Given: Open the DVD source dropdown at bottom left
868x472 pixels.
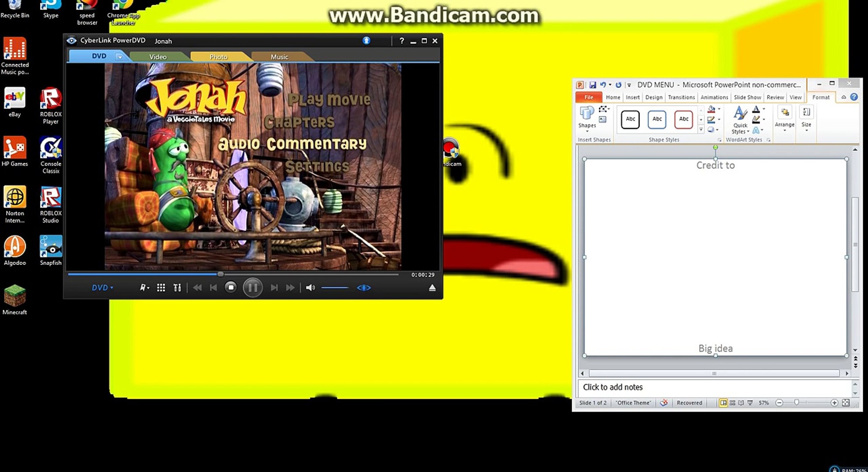Looking at the screenshot, I should [102, 288].
